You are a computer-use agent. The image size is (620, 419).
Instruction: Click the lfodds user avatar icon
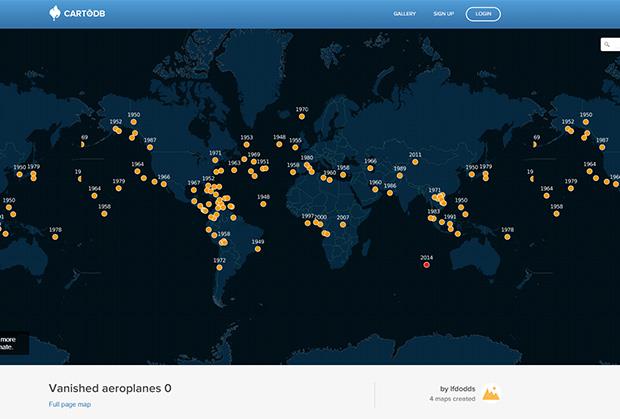(491, 393)
